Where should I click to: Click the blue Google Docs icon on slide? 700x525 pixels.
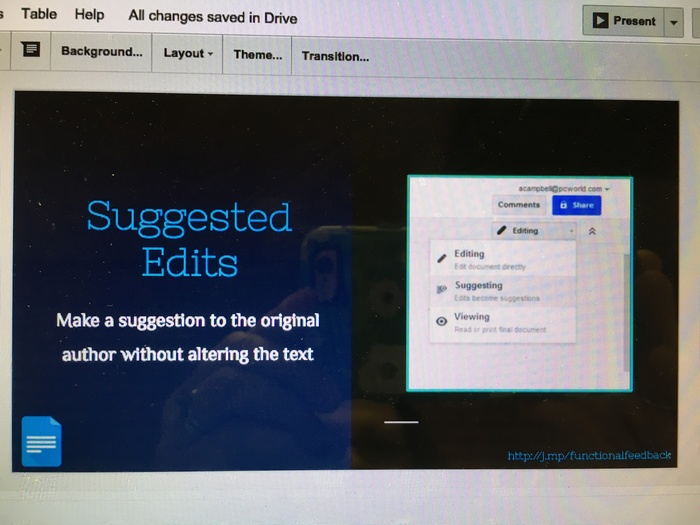point(41,441)
